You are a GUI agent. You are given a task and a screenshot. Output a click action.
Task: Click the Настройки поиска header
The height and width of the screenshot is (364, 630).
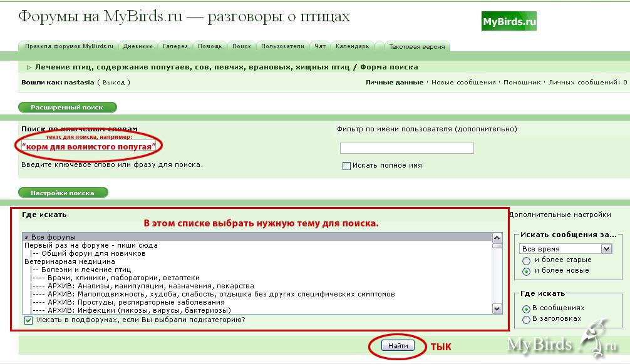(x=63, y=193)
